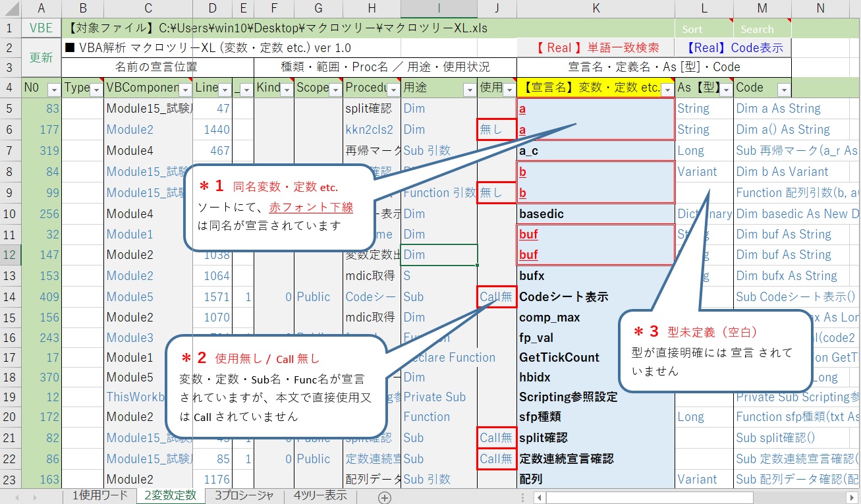Switch to the 3プロシージャ sheet tab
Viewport: 861px width, 504px height.
coord(243,494)
